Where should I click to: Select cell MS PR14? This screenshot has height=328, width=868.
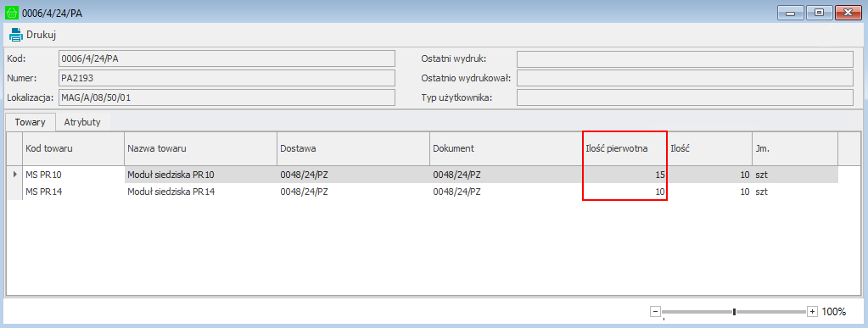pyautogui.click(x=73, y=192)
